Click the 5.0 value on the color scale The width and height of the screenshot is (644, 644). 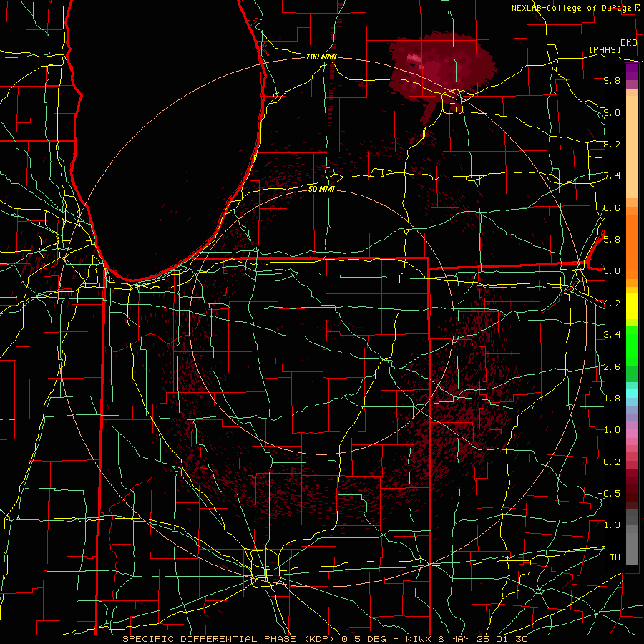click(612, 271)
